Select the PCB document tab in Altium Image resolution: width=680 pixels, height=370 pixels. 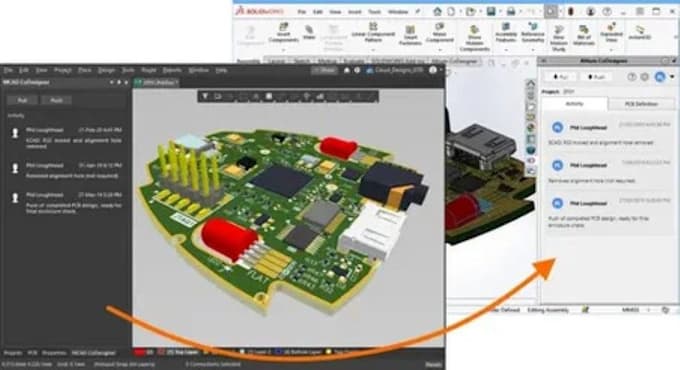pos(156,82)
